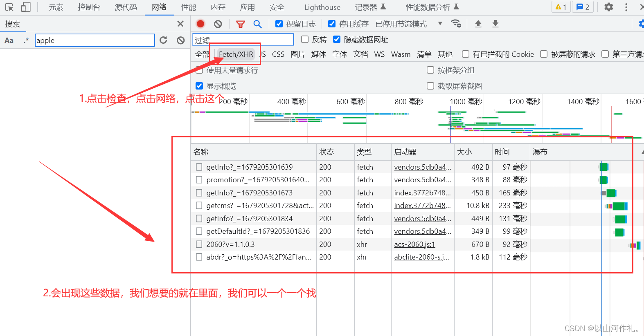Clear the network log

pos(218,24)
